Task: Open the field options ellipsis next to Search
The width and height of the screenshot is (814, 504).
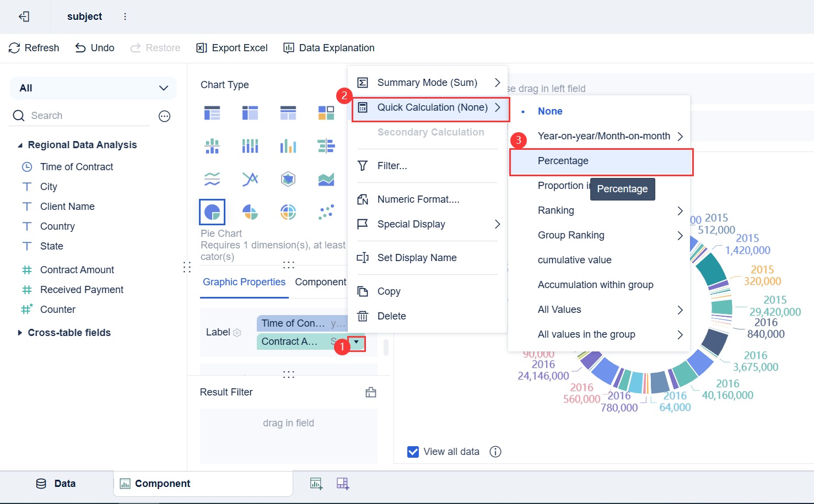Action: coord(164,116)
